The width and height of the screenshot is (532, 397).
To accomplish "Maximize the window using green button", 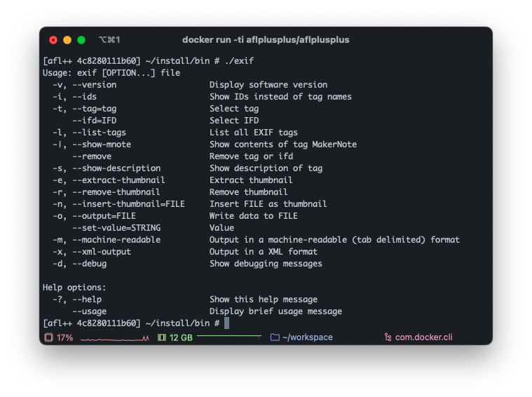I will pyautogui.click(x=81, y=40).
